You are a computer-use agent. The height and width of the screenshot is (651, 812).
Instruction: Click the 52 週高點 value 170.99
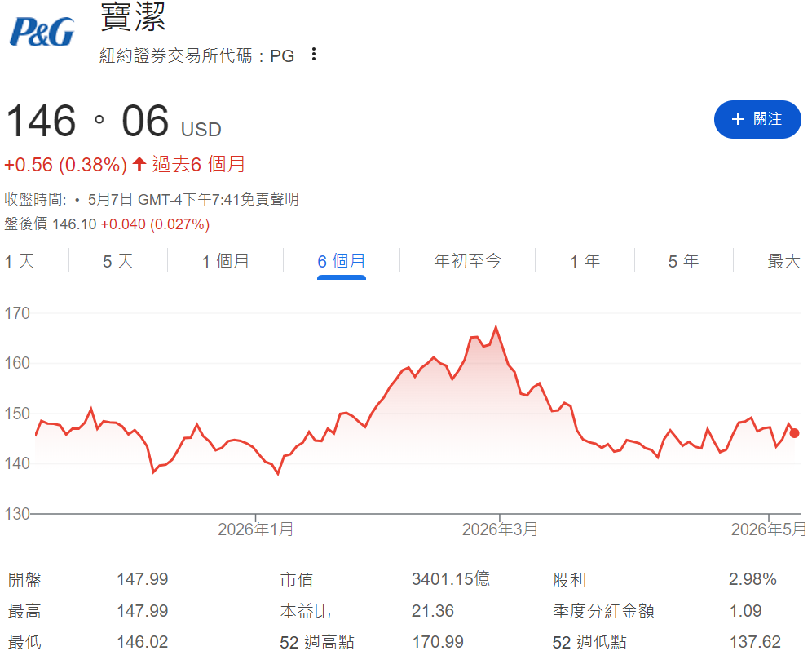point(438,642)
